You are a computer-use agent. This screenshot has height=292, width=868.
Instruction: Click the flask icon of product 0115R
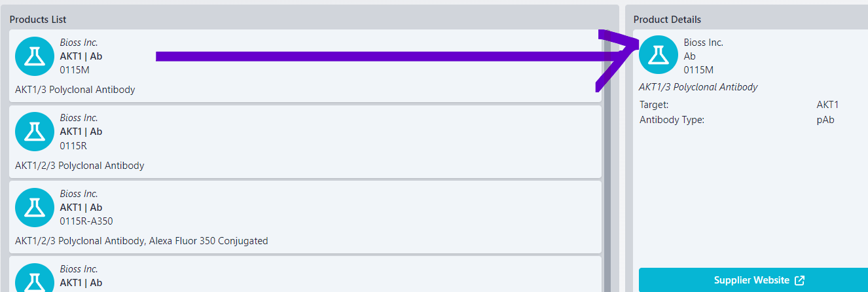[x=34, y=132]
